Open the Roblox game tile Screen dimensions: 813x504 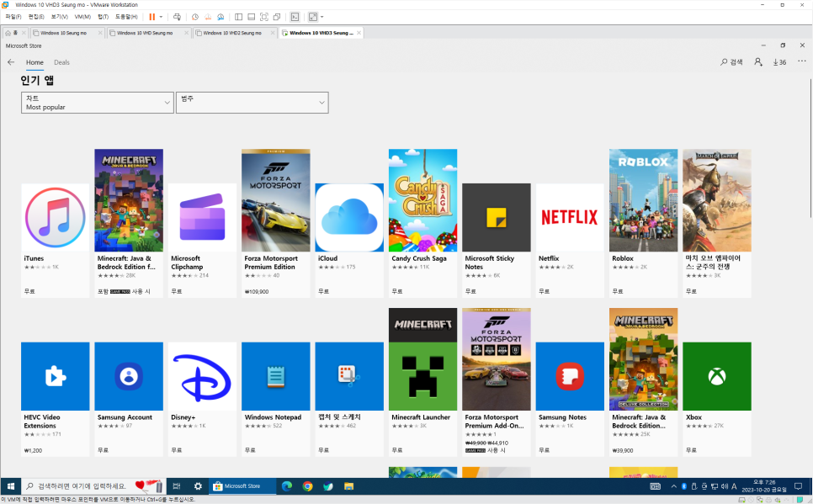[644, 223]
